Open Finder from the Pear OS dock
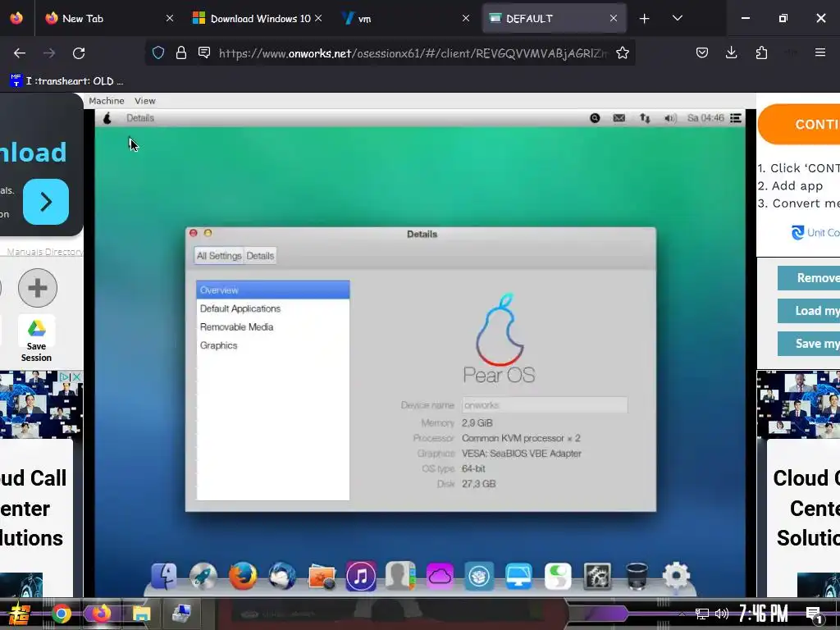Image resolution: width=840 pixels, height=630 pixels. click(164, 577)
